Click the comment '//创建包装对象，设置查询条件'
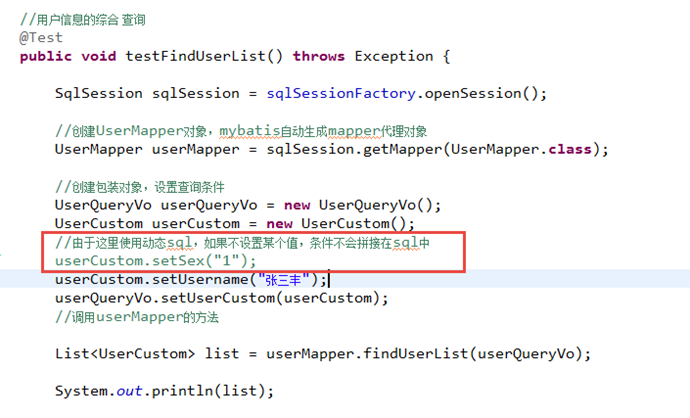690x418 pixels. [x=139, y=187]
